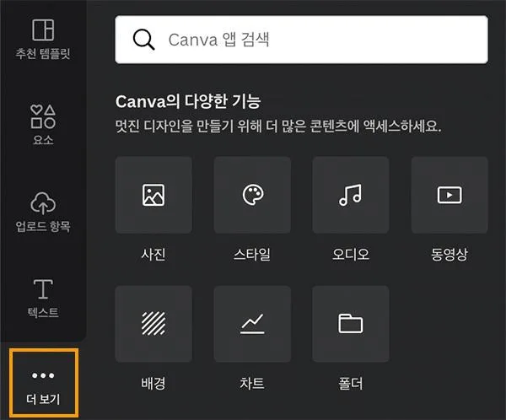This screenshot has width=506, height=420.
Task: Click into the Canva 앱 검색 field
Action: [301, 40]
